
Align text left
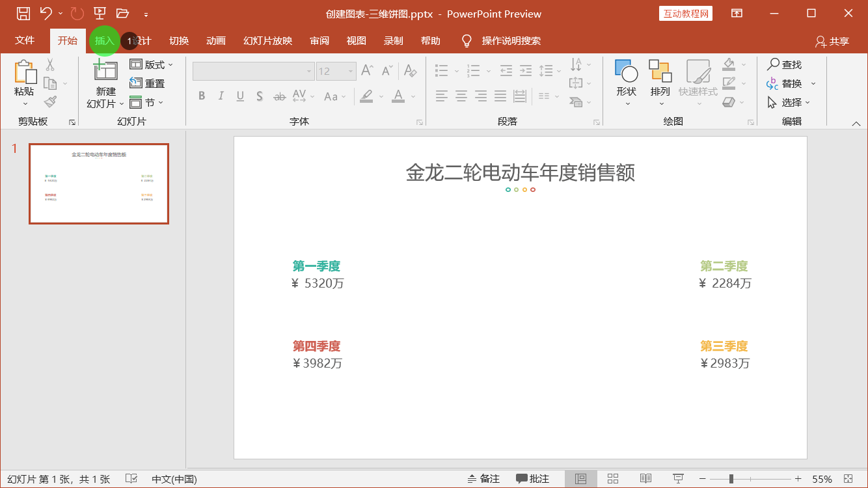pos(442,96)
